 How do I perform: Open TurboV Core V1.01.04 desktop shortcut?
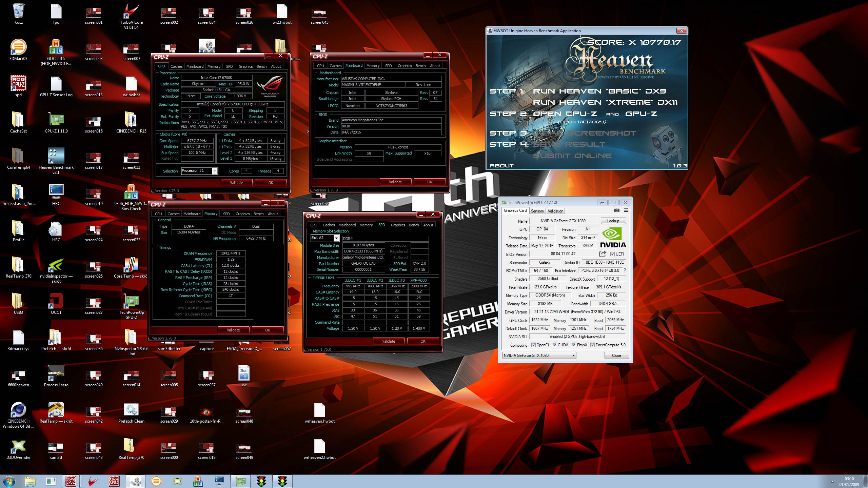point(131,16)
